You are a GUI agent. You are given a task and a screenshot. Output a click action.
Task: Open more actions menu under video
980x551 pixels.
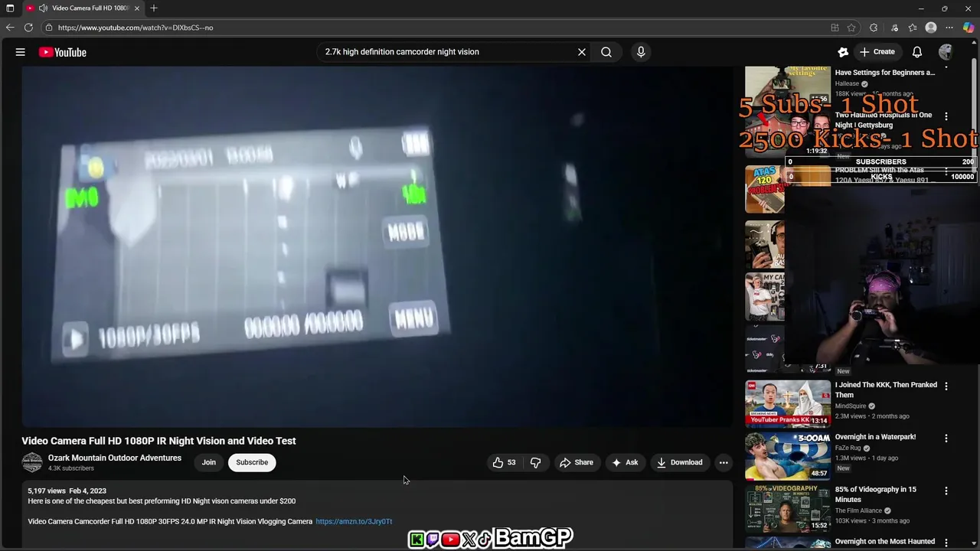724,462
